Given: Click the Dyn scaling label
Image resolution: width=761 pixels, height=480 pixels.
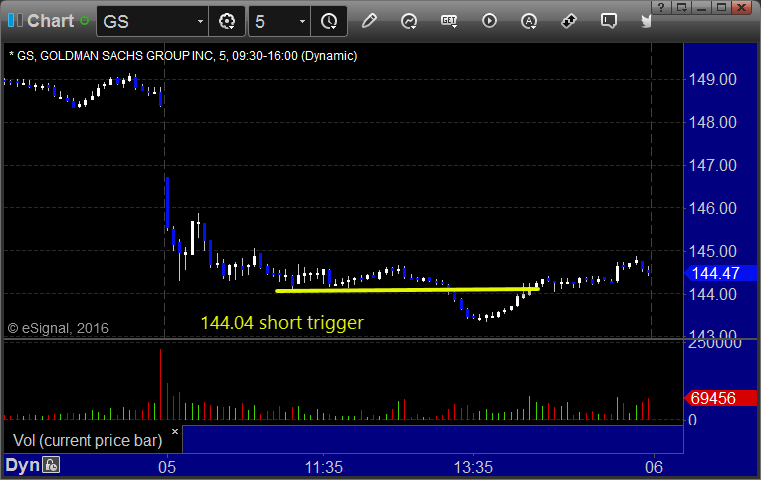Looking at the screenshot, I should [22, 465].
